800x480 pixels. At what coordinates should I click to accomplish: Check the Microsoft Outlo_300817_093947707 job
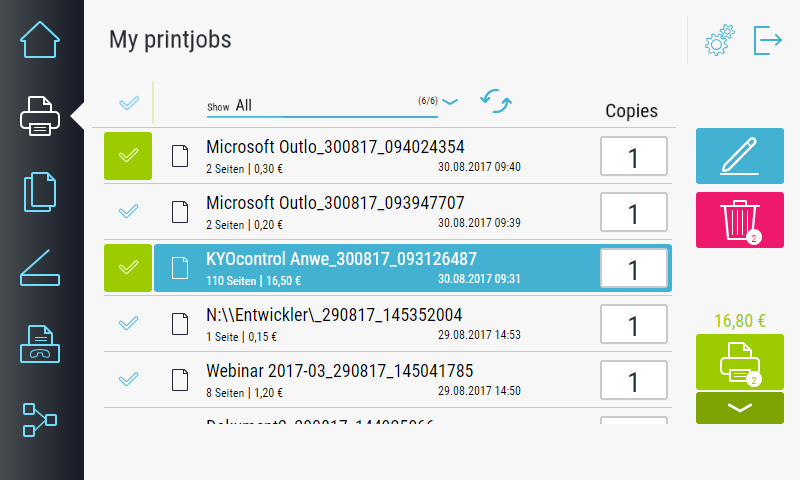coord(128,212)
